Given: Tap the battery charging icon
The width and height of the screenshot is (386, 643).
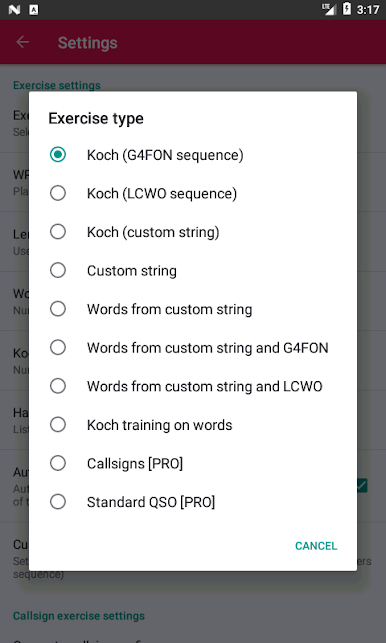Looking at the screenshot, I should [x=347, y=9].
